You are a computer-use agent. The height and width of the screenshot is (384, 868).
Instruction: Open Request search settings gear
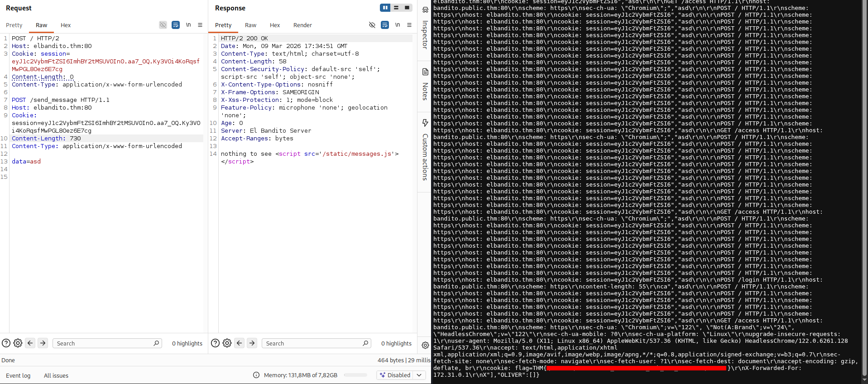point(18,343)
